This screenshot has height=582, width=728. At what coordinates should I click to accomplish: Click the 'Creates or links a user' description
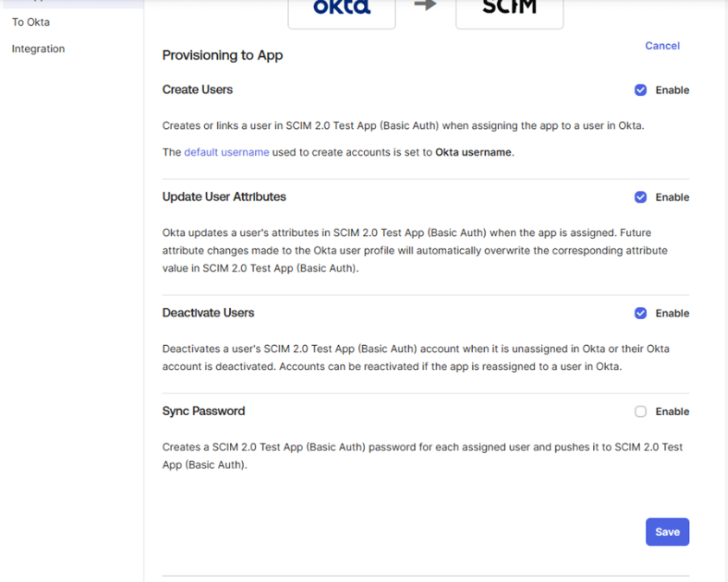click(x=403, y=126)
